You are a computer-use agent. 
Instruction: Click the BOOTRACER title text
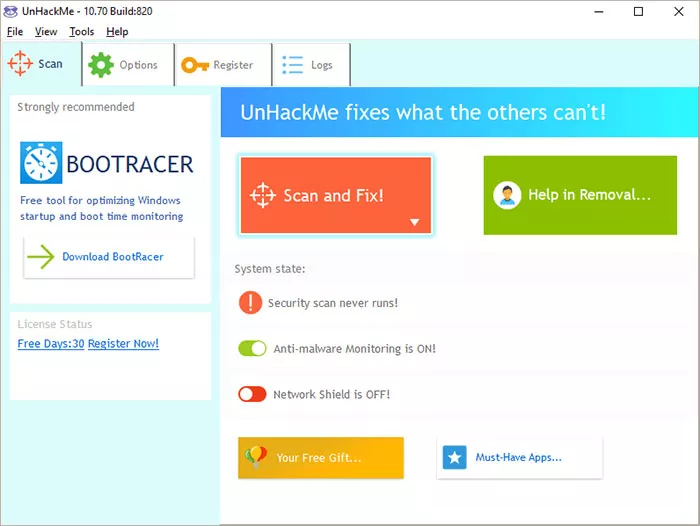coord(130,164)
